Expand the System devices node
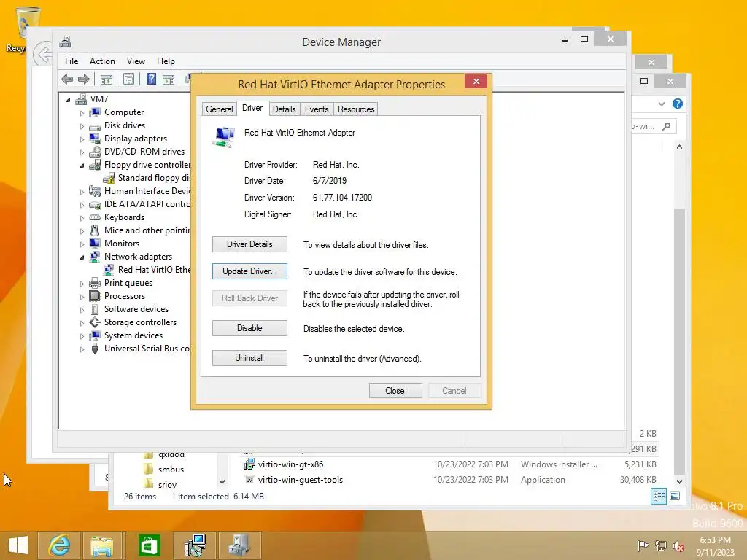The height and width of the screenshot is (560, 747). click(x=82, y=336)
